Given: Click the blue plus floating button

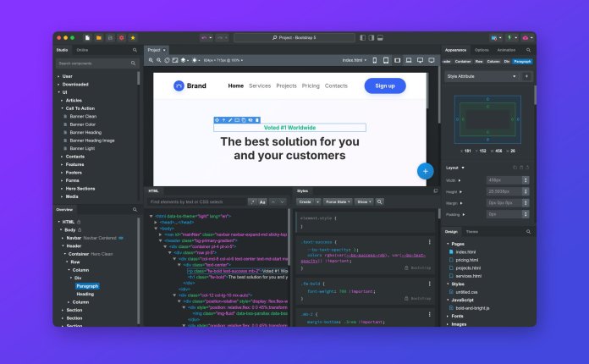Looking at the screenshot, I should coord(425,171).
